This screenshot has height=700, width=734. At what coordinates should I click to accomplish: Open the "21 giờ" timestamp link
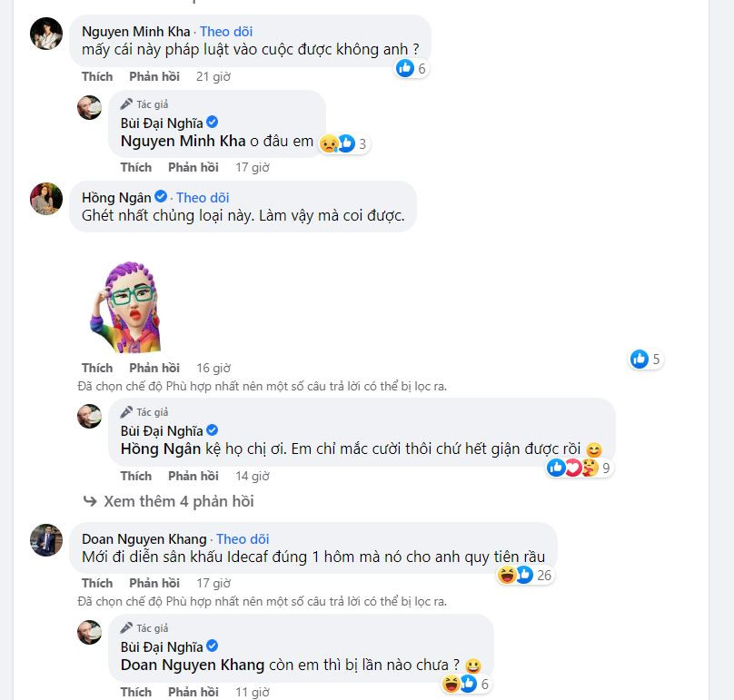(215, 76)
